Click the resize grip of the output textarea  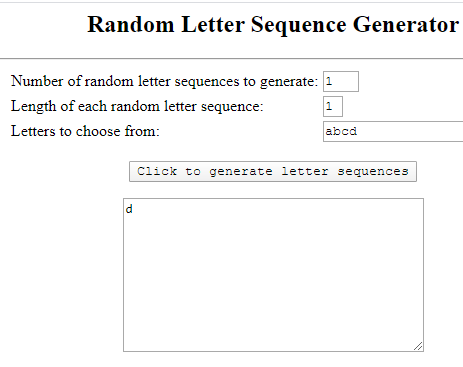(418, 346)
